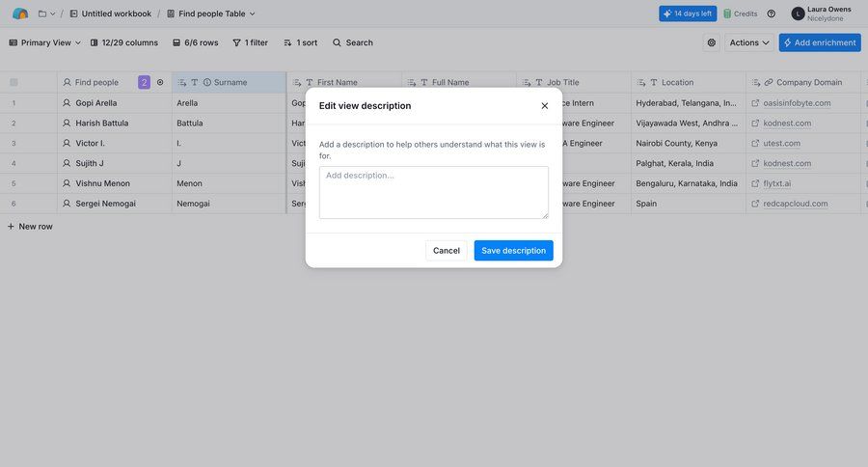Click Cancel in the dialog
Screen dimensions: 868x467
click(447, 251)
